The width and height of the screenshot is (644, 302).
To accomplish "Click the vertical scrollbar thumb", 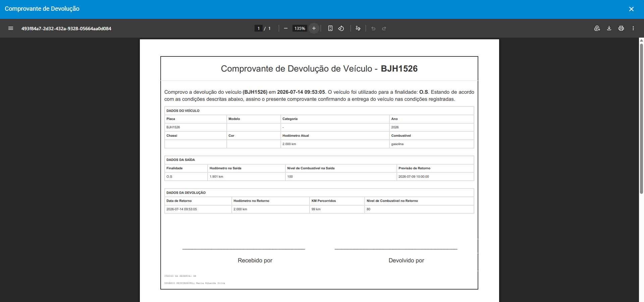I will pos(641,118).
